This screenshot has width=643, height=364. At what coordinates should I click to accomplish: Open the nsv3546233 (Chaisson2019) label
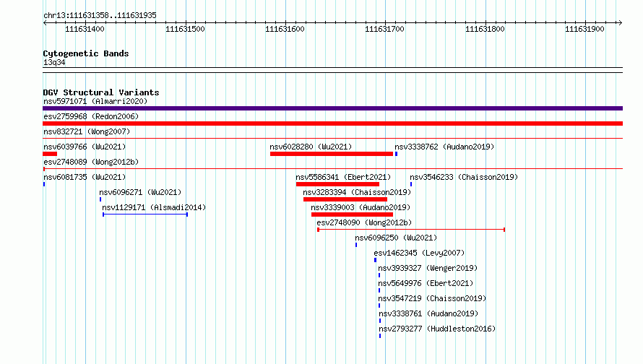[x=464, y=177]
